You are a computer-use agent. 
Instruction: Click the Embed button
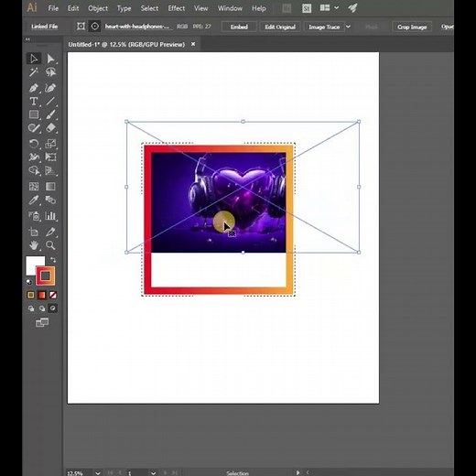(x=239, y=27)
